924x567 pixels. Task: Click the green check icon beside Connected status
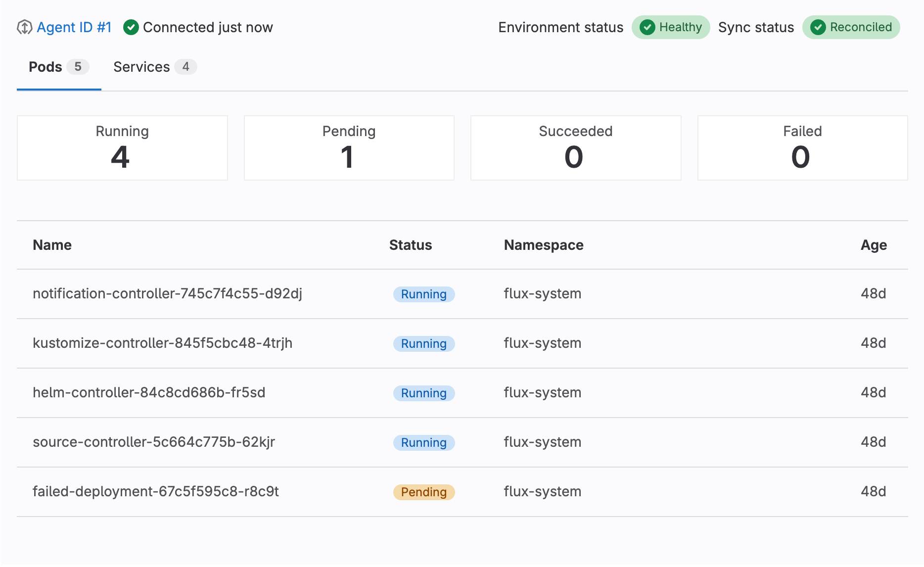(131, 27)
